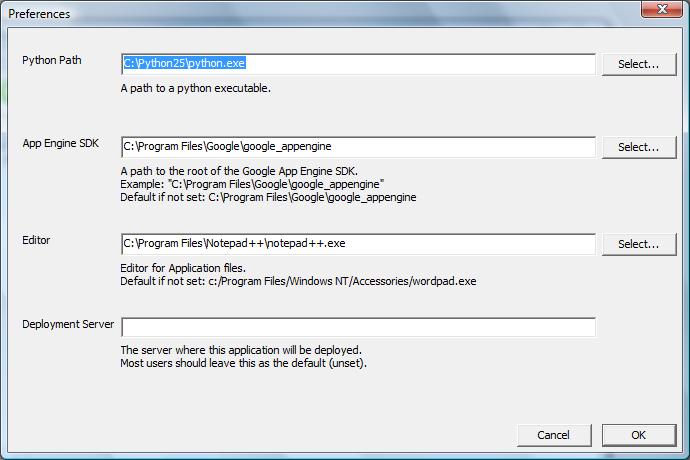Click the Python Path text field
Image resolution: width=690 pixels, height=460 pixels.
(358, 64)
